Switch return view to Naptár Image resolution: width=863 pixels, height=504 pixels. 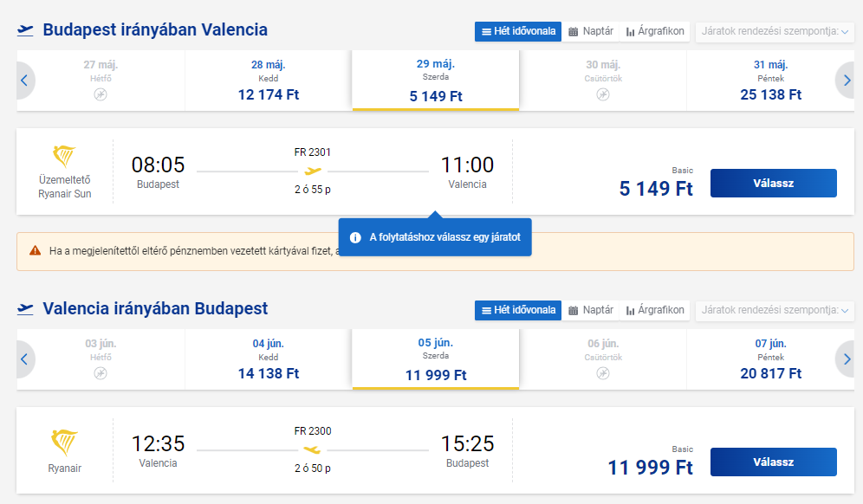591,310
